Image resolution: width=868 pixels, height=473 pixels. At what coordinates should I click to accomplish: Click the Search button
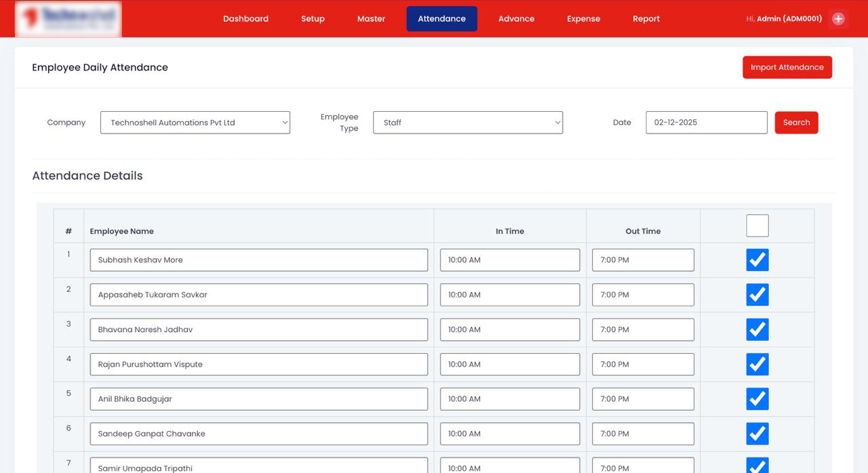(x=796, y=123)
